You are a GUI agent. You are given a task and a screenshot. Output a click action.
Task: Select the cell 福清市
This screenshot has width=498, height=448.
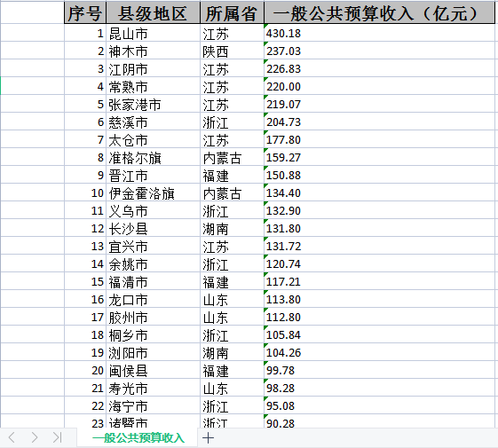pos(153,282)
